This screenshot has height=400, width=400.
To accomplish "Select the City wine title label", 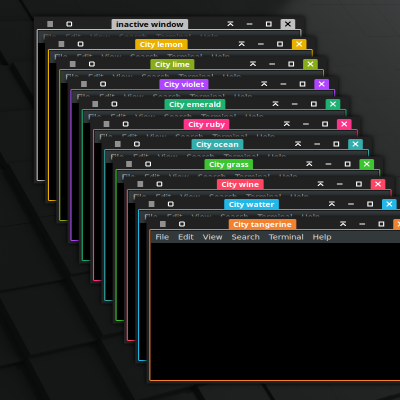I will pyautogui.click(x=240, y=184).
